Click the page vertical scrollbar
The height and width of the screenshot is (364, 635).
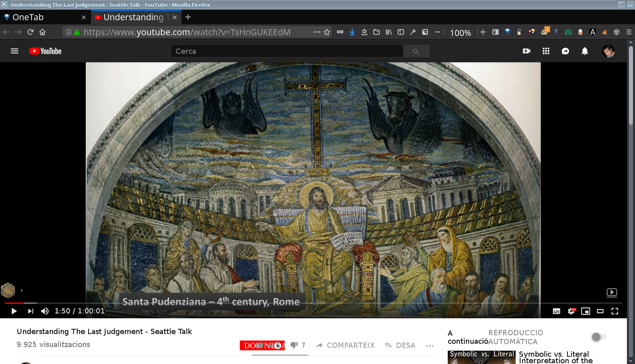point(631,85)
